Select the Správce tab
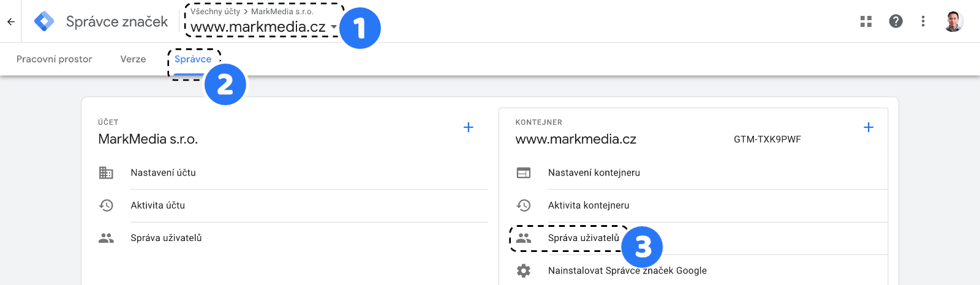Image resolution: width=980 pixels, height=285 pixels. (193, 59)
